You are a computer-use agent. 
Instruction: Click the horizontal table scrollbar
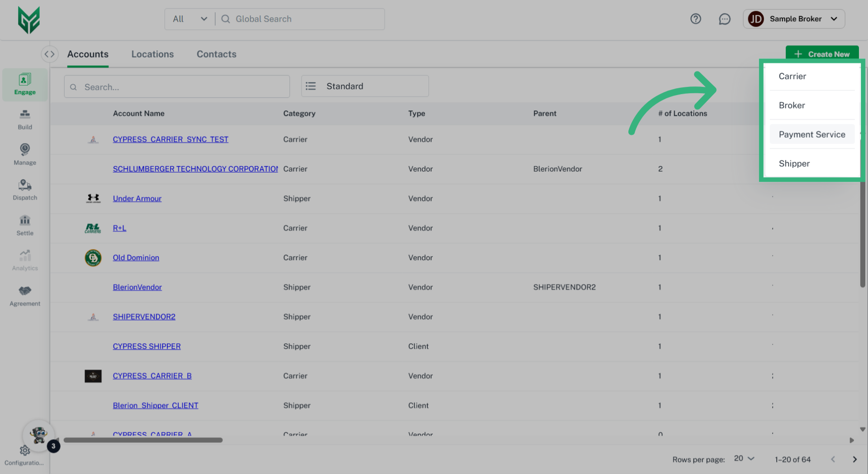pos(143,440)
